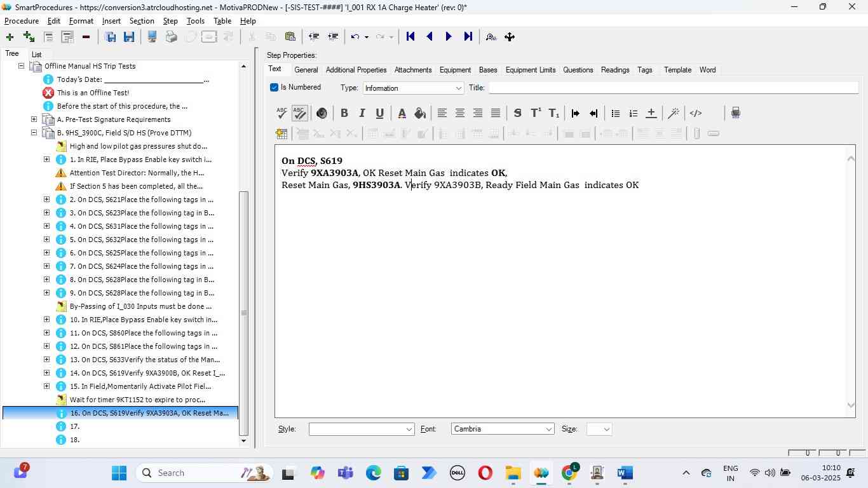Select step 17 in the tree
Viewport: 868px width, 488px height.
pos(74,426)
